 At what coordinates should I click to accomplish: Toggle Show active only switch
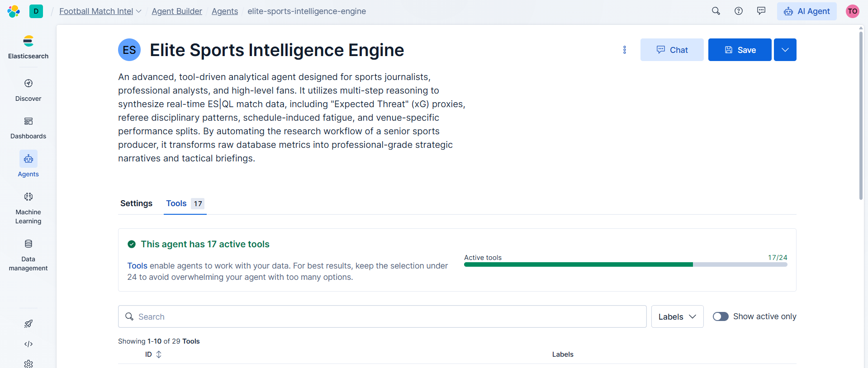point(721,316)
